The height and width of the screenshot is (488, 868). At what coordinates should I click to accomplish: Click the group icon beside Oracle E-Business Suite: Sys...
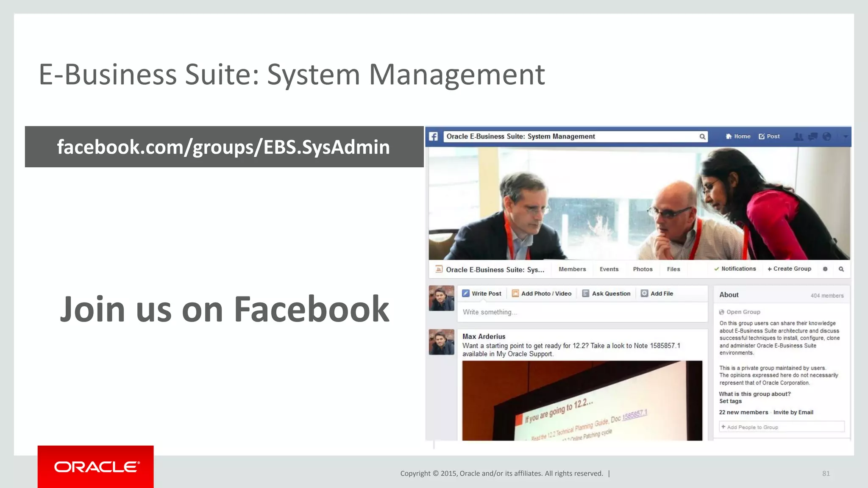(439, 269)
